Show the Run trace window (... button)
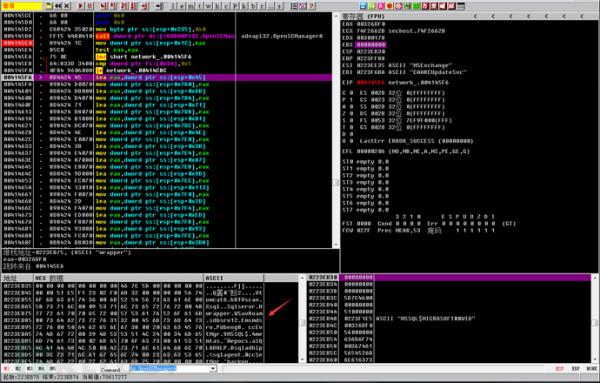This screenshot has width=600, height=383. (271, 6)
